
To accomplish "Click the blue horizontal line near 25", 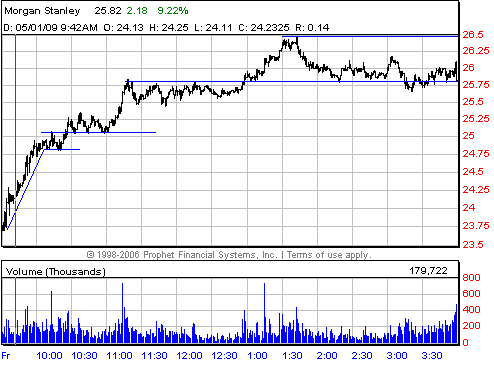I will click(x=98, y=132).
